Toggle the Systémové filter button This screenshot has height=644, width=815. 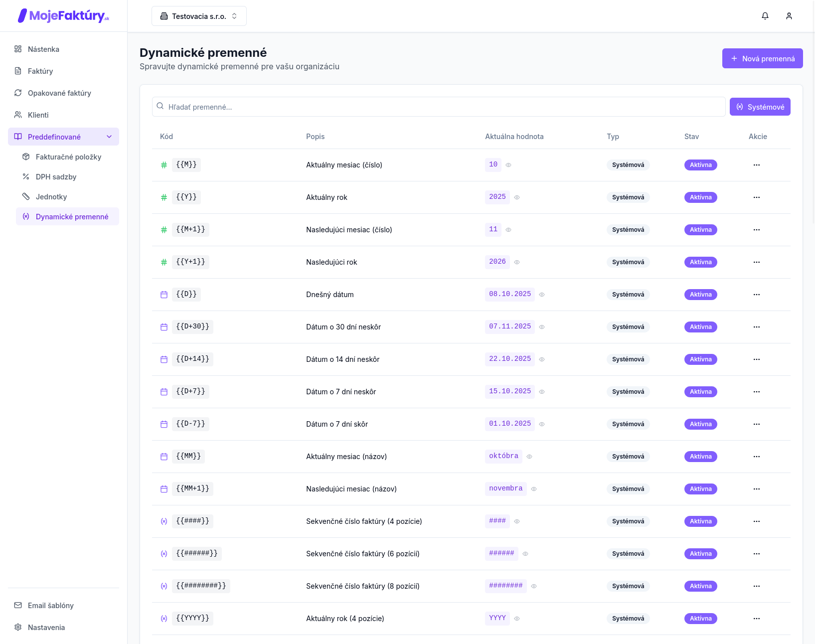click(x=760, y=107)
